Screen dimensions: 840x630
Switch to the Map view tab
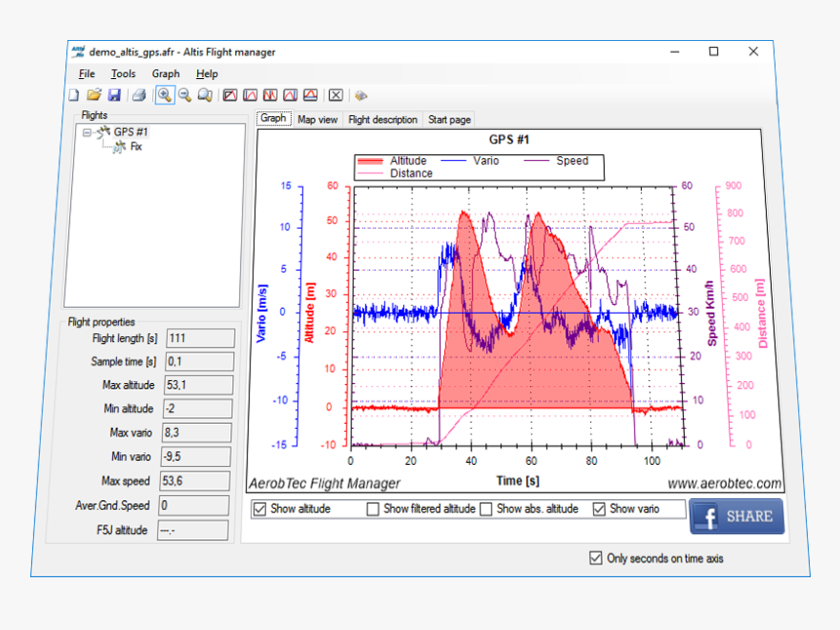(317, 119)
